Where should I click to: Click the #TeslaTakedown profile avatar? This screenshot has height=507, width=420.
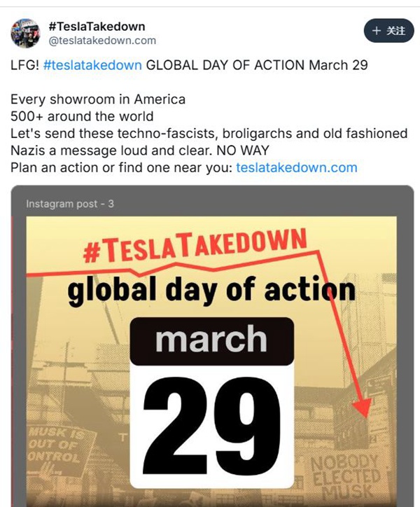(26, 34)
